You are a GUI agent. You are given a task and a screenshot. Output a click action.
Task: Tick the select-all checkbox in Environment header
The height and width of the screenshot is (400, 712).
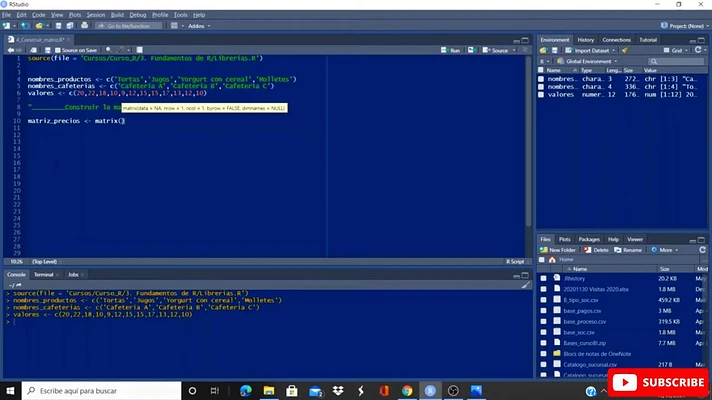[x=541, y=70]
